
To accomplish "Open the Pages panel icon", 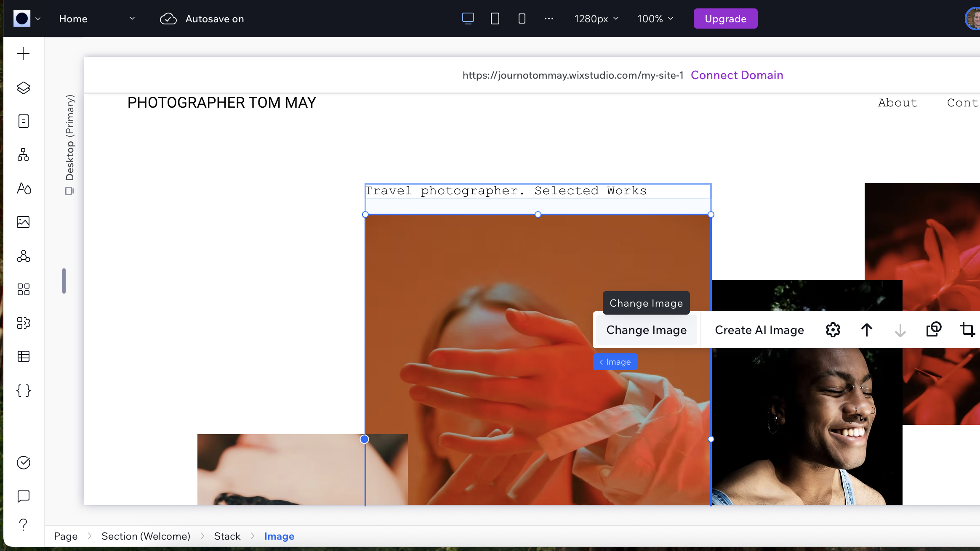I will [23, 121].
